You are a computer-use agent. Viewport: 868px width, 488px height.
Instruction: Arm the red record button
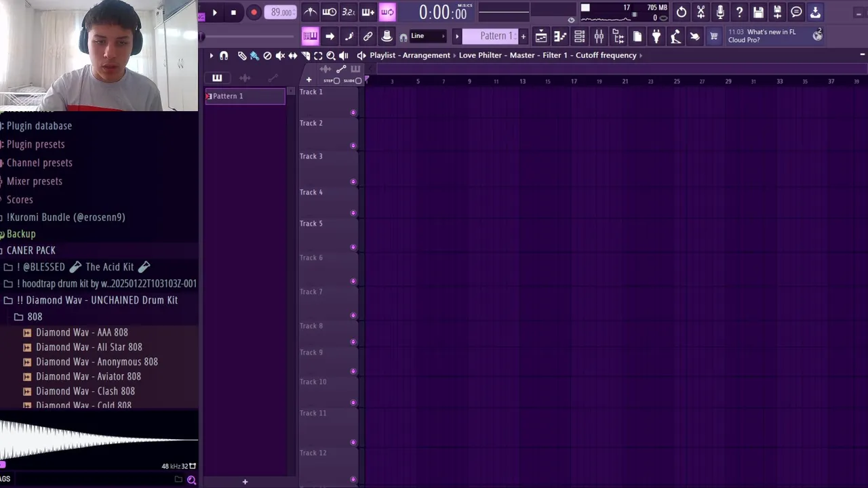point(254,12)
